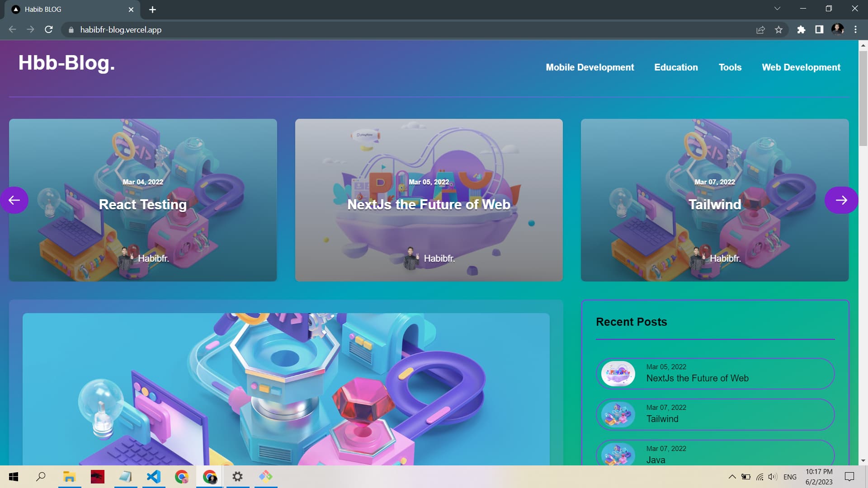Open File Explorer from taskbar
Viewport: 868px width, 488px height.
coord(69,477)
